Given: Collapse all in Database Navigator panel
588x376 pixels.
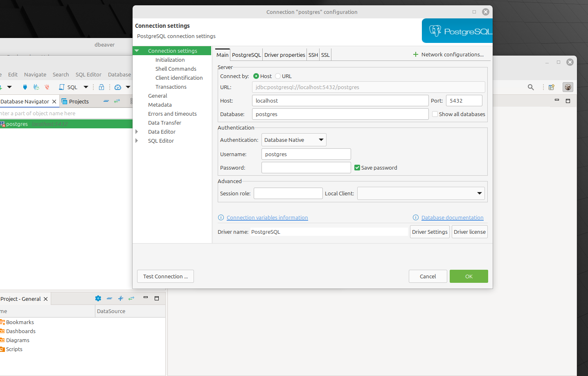Looking at the screenshot, I should (106, 101).
